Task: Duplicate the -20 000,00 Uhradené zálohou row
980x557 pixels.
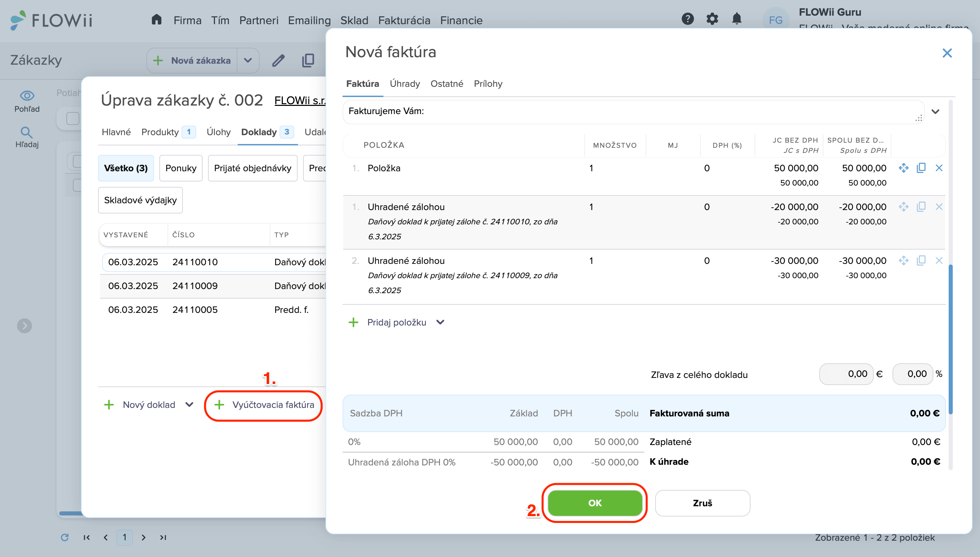Action: click(921, 207)
